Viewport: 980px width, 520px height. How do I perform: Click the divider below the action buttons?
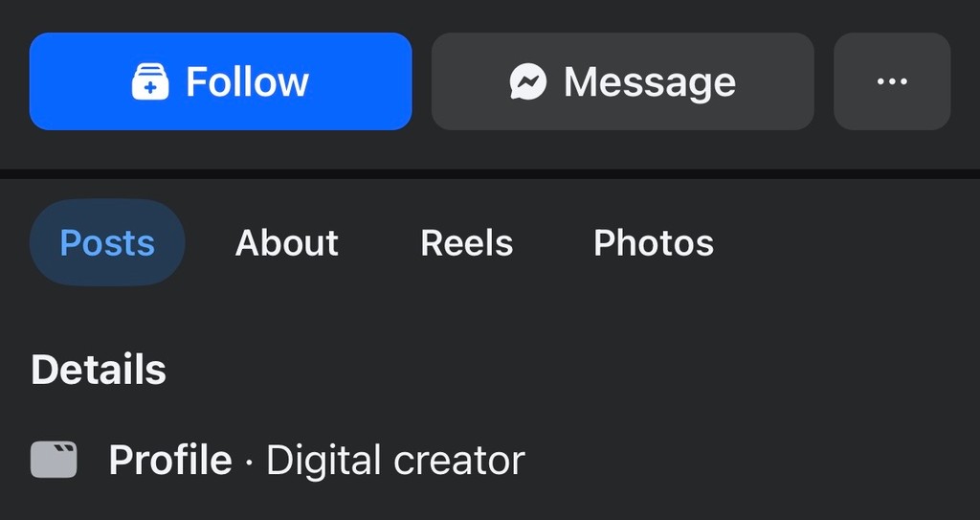pyautogui.click(x=490, y=173)
